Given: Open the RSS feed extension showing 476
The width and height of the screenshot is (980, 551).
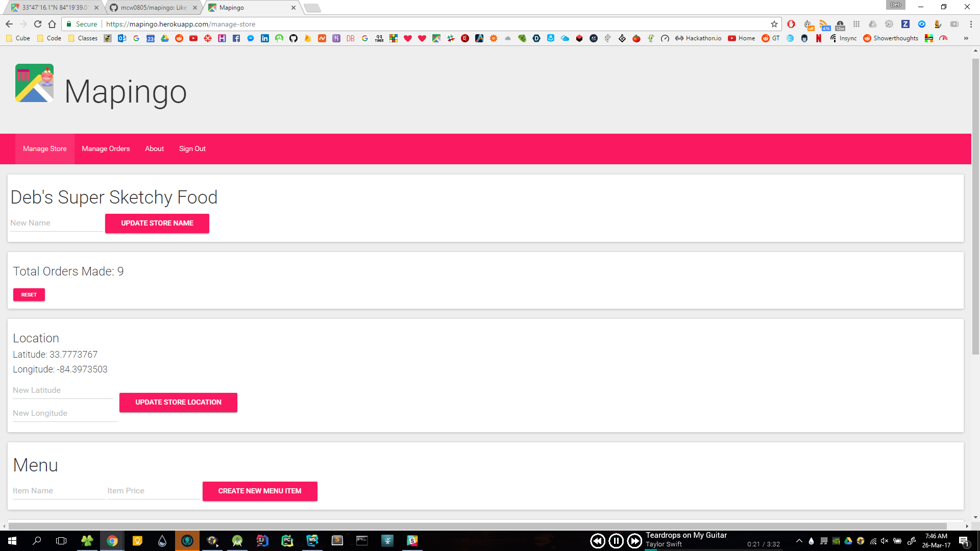Looking at the screenshot, I should tap(824, 24).
